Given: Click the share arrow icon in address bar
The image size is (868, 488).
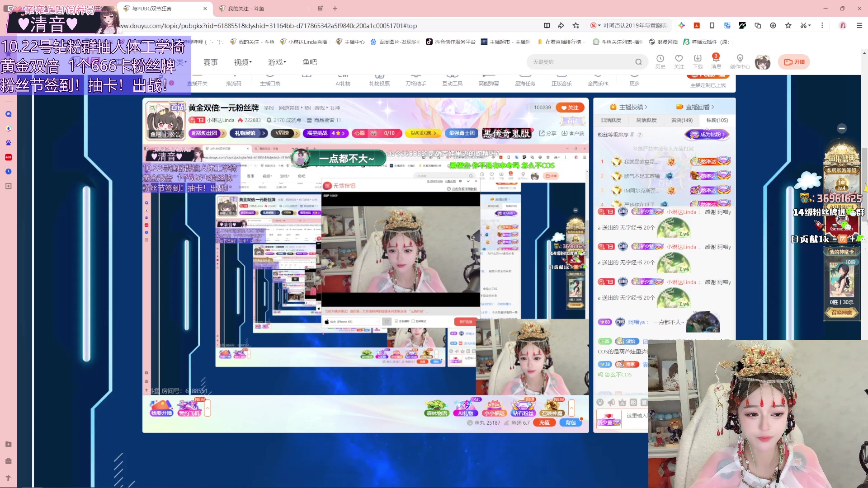Looking at the screenshot, I should 561,26.
